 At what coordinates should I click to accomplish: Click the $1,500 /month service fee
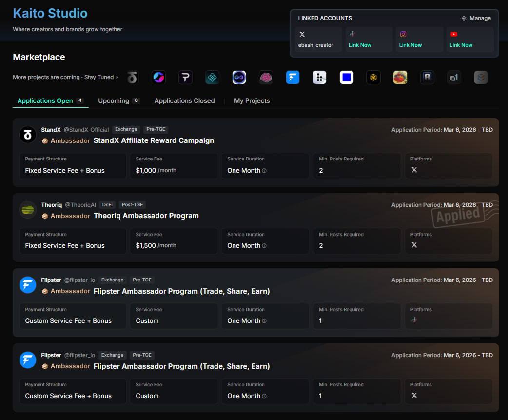click(156, 246)
